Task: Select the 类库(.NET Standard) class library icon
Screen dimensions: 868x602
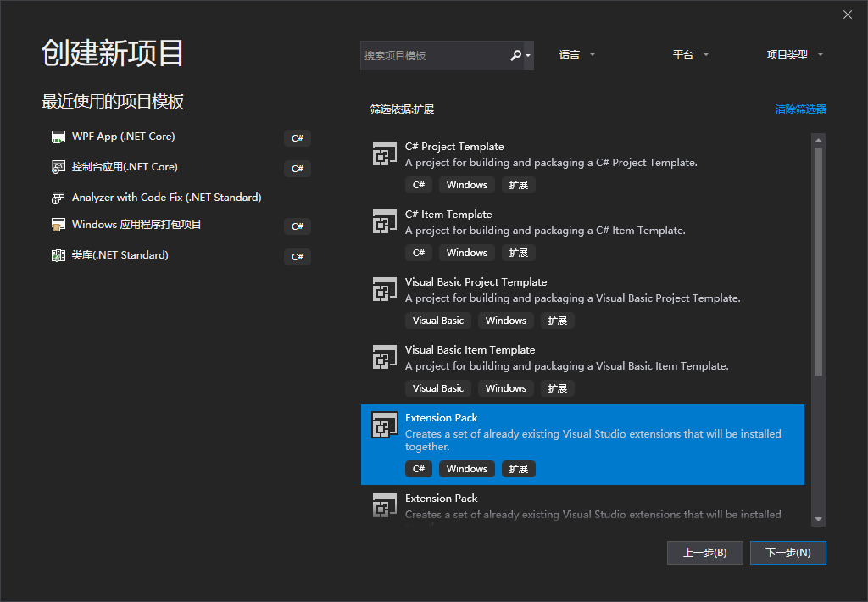Action: (x=58, y=255)
